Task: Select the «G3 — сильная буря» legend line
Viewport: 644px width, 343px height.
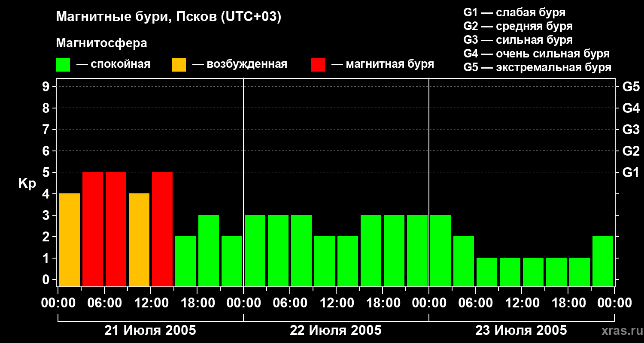Action: pos(518,40)
